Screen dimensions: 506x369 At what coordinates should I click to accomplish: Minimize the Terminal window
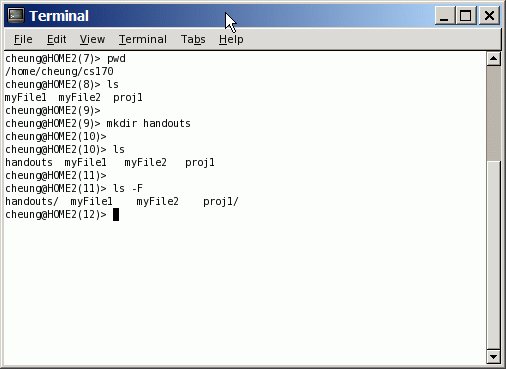pyautogui.click(x=445, y=16)
